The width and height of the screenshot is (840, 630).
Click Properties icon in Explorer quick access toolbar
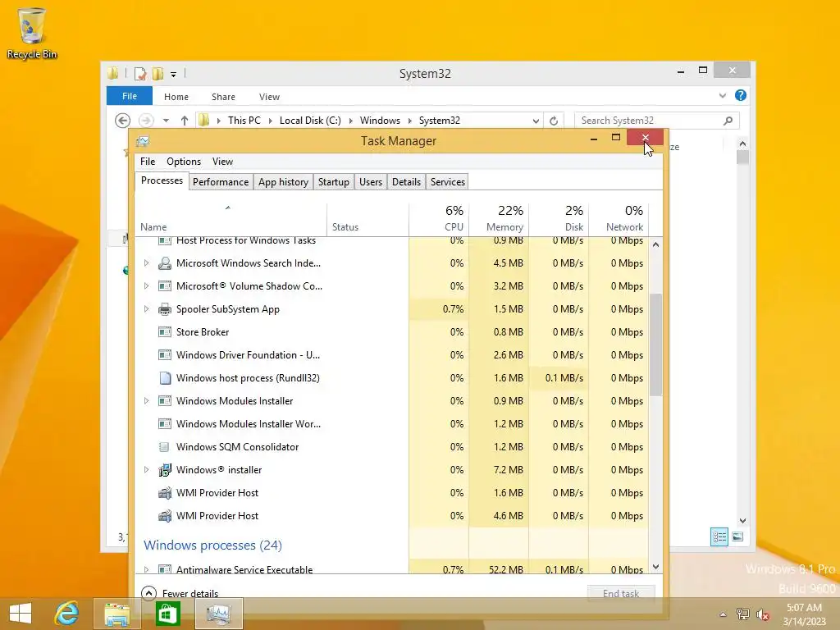coord(140,73)
